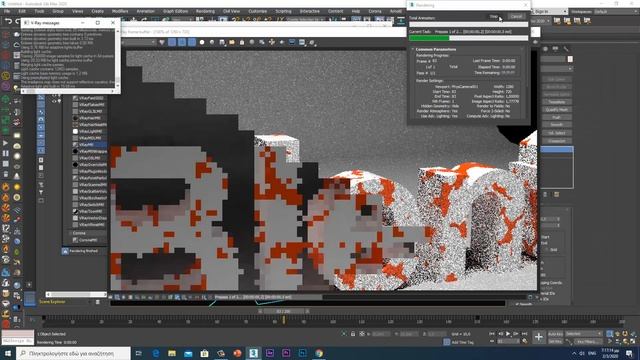Open the File menu
Viewport: 640px width, 360px height.
(x=7, y=11)
